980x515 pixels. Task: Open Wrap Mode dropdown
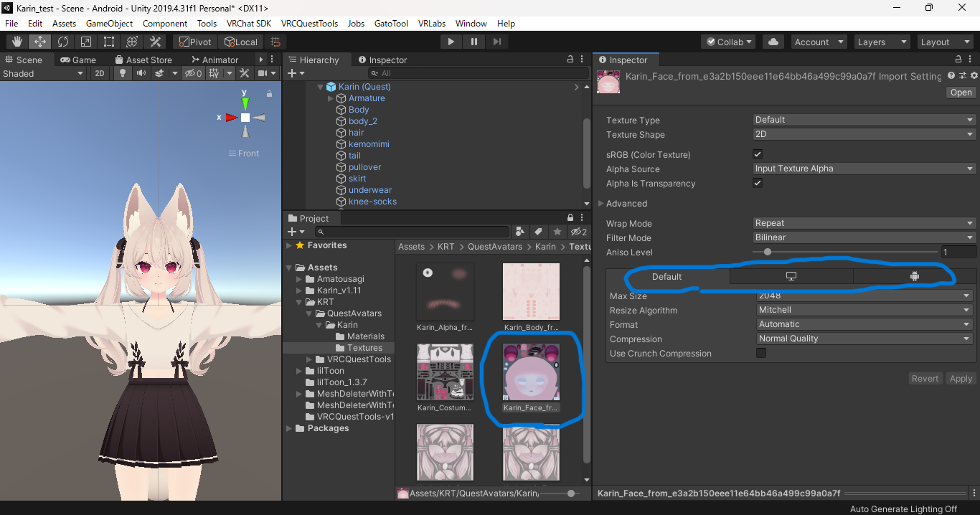(x=864, y=223)
